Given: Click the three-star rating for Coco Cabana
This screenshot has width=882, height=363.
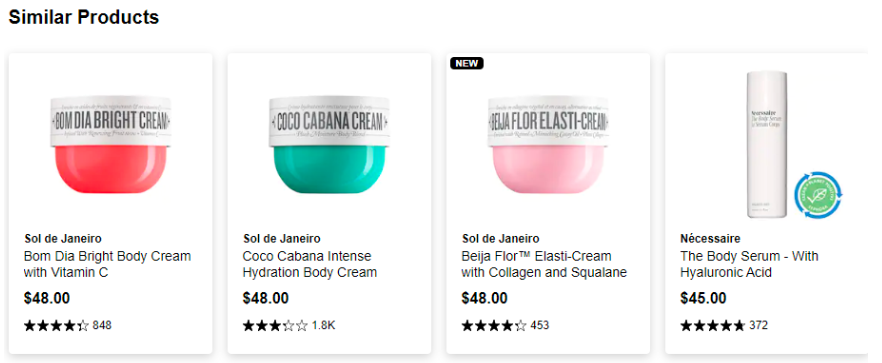Looking at the screenshot, I should 275,325.
